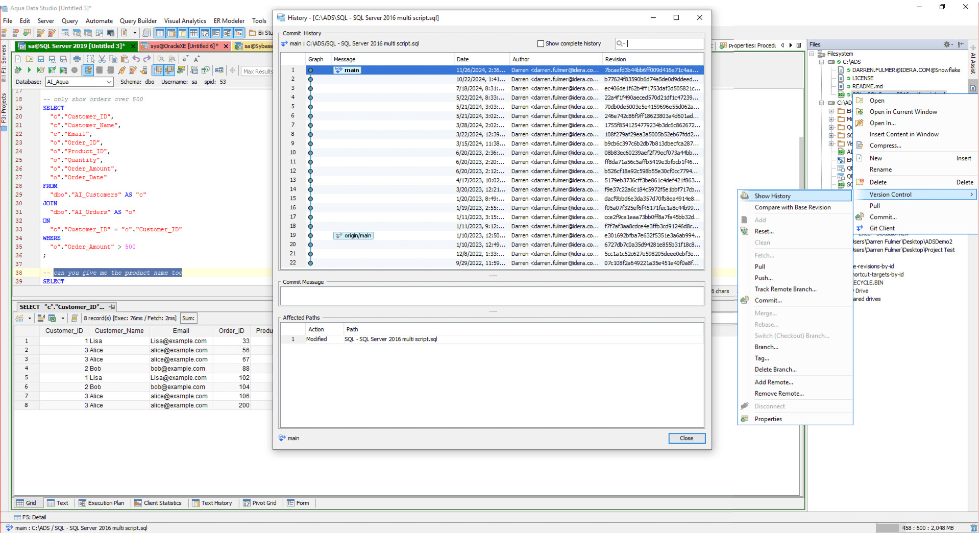Click the Paste clipboard icon
Image resolution: width=980 pixels, height=533 pixels.
click(x=125, y=59)
